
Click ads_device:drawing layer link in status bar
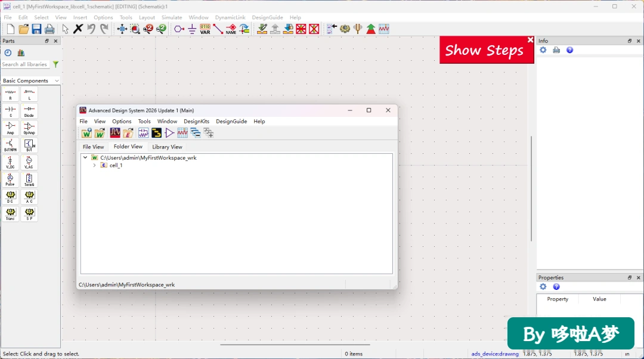point(495,354)
